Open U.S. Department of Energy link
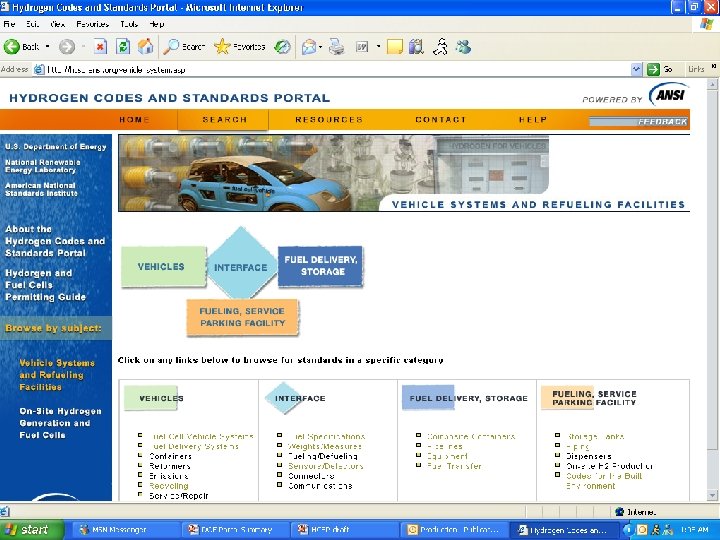This screenshot has height=540, width=720. [x=56, y=146]
